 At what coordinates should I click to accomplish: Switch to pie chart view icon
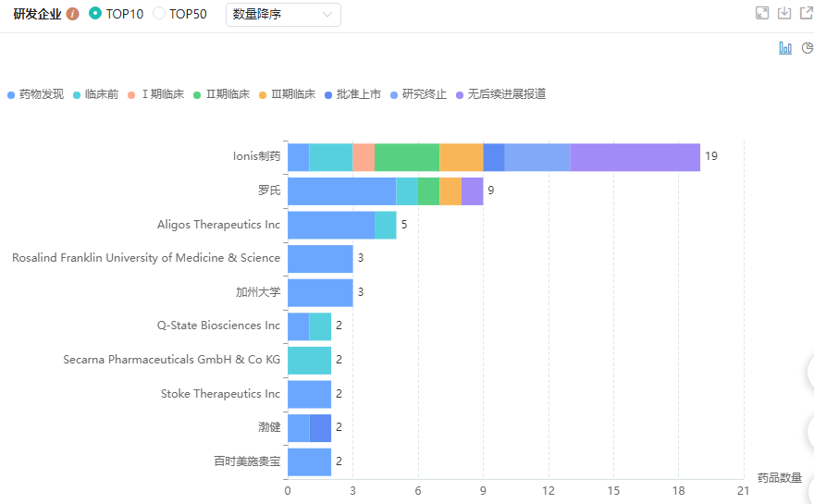click(x=808, y=48)
